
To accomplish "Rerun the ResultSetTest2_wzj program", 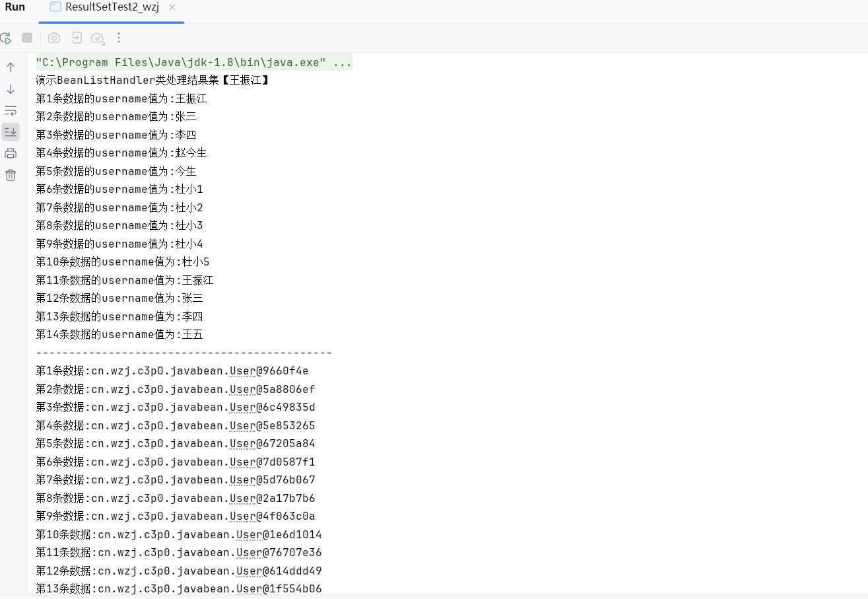I will click(x=6, y=38).
